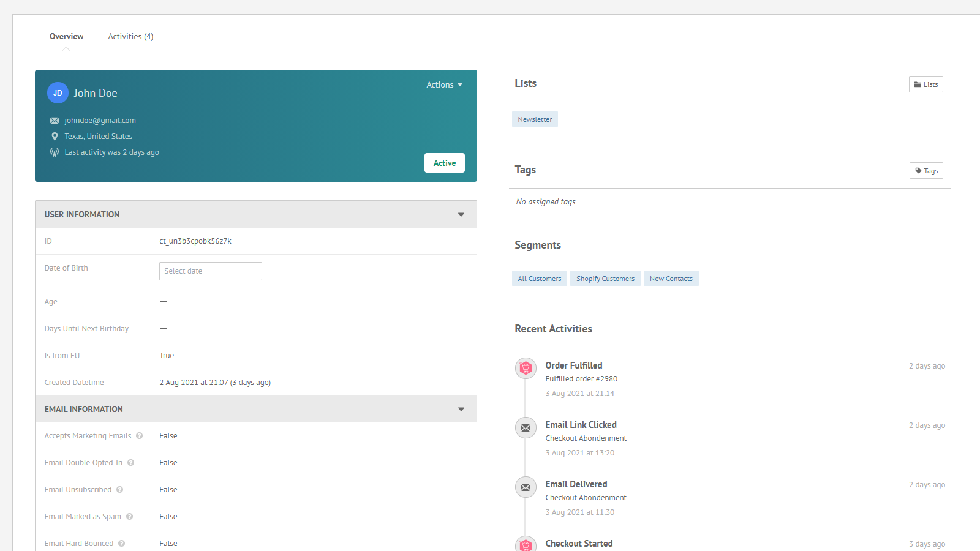
Task: Click the Tags button
Action: (926, 171)
